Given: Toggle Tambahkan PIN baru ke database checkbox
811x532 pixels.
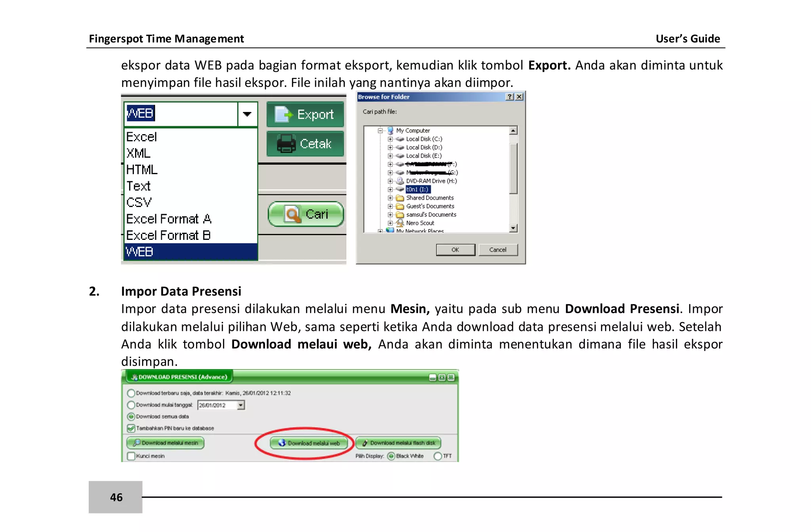Looking at the screenshot, I should 131,428.
